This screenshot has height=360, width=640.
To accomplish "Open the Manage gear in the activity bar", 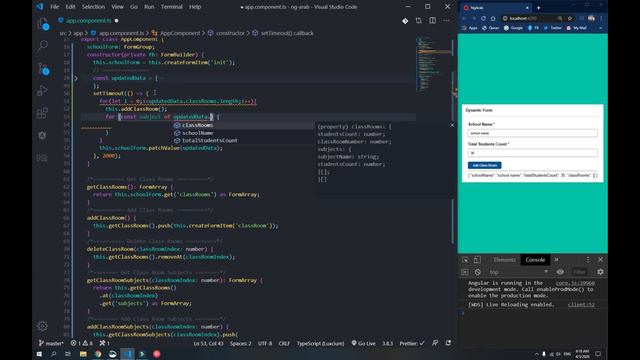I will pyautogui.click(x=42, y=326).
